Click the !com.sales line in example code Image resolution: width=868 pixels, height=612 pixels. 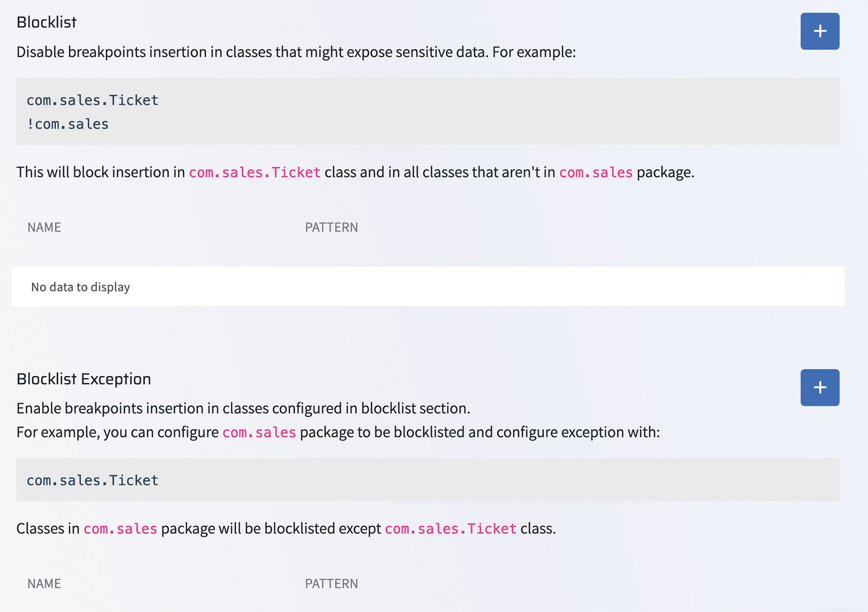[x=68, y=124]
